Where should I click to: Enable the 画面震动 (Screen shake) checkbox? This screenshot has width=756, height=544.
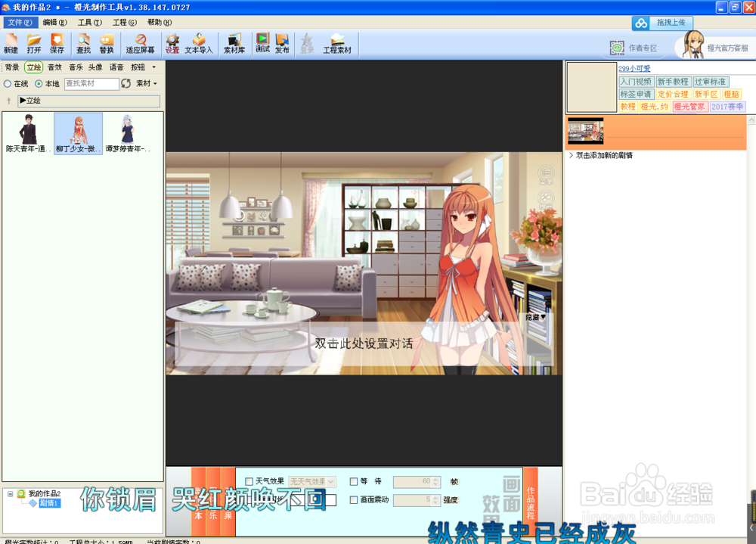click(353, 499)
